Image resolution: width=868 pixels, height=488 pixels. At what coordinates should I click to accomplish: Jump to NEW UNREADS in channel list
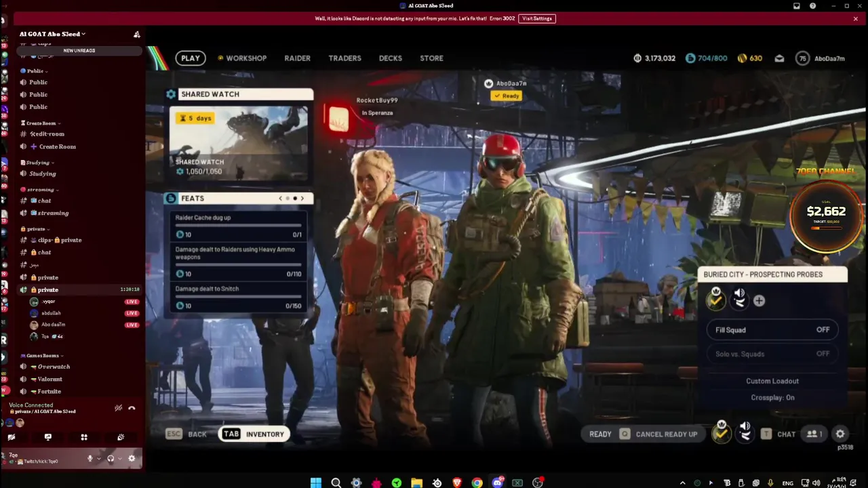(x=79, y=51)
